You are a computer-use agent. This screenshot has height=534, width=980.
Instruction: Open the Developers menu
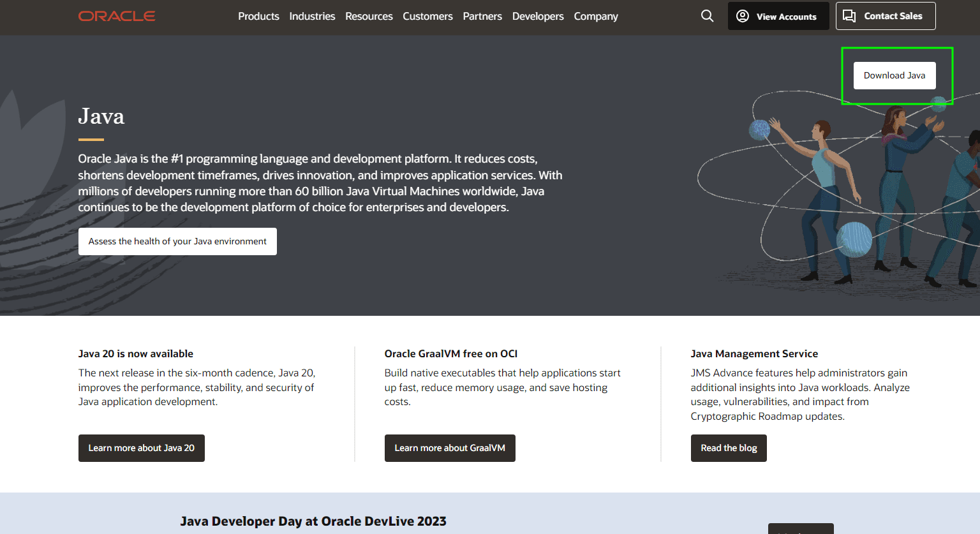[538, 16]
